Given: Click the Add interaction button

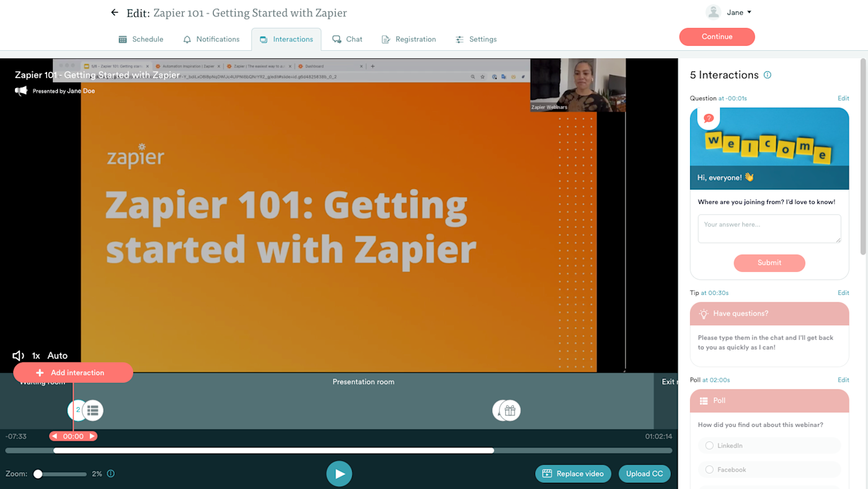Looking at the screenshot, I should 73,372.
